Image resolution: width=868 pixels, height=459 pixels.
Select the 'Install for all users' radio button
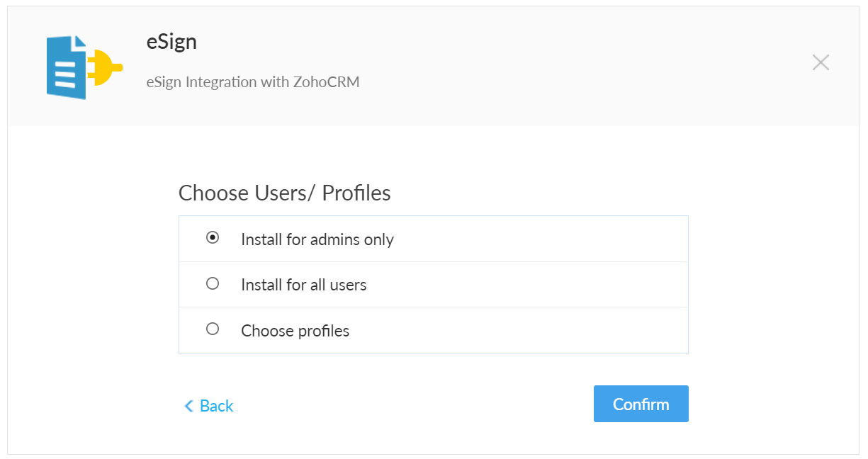pyautogui.click(x=213, y=283)
